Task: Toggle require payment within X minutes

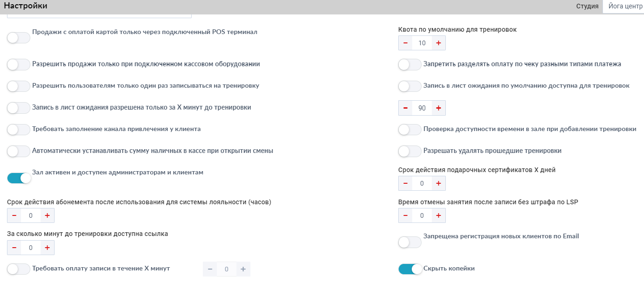Action: pyautogui.click(x=19, y=269)
